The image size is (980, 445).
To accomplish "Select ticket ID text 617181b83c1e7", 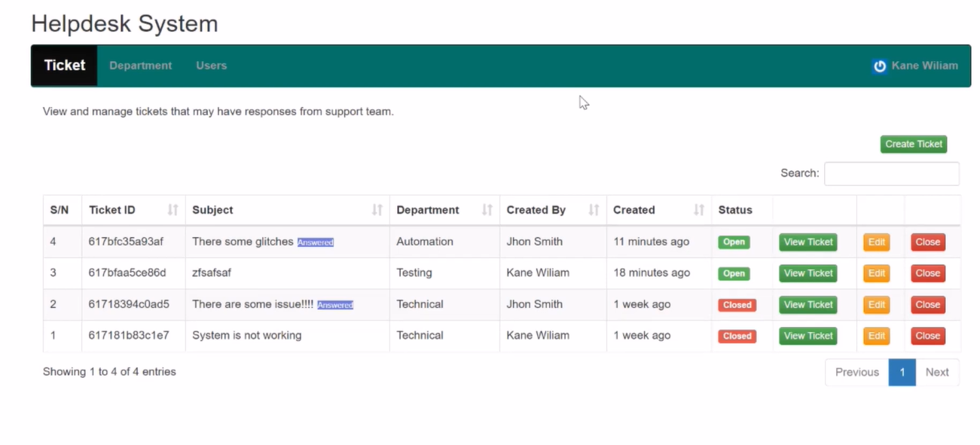I will [x=129, y=335].
